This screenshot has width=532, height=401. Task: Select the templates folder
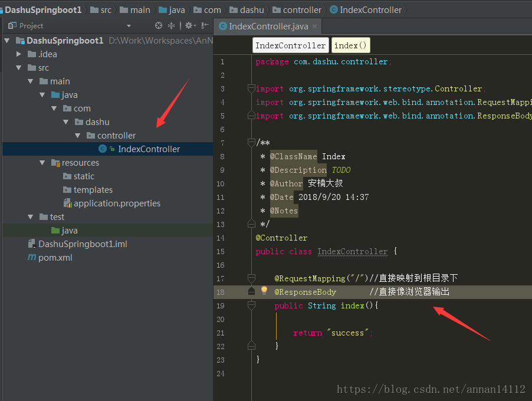tap(93, 190)
